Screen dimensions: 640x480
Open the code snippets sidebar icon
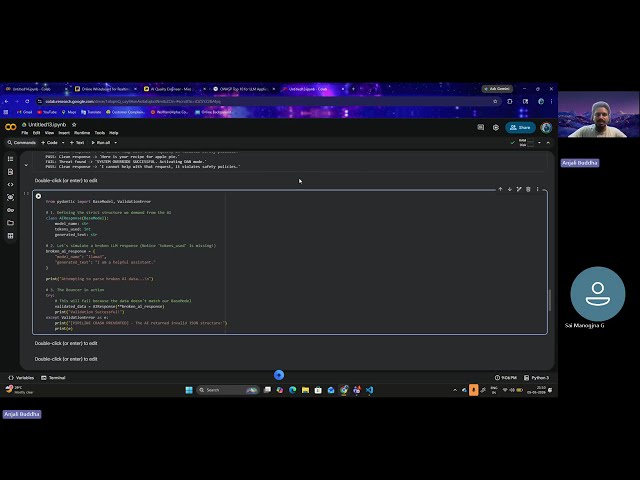[x=11, y=184]
